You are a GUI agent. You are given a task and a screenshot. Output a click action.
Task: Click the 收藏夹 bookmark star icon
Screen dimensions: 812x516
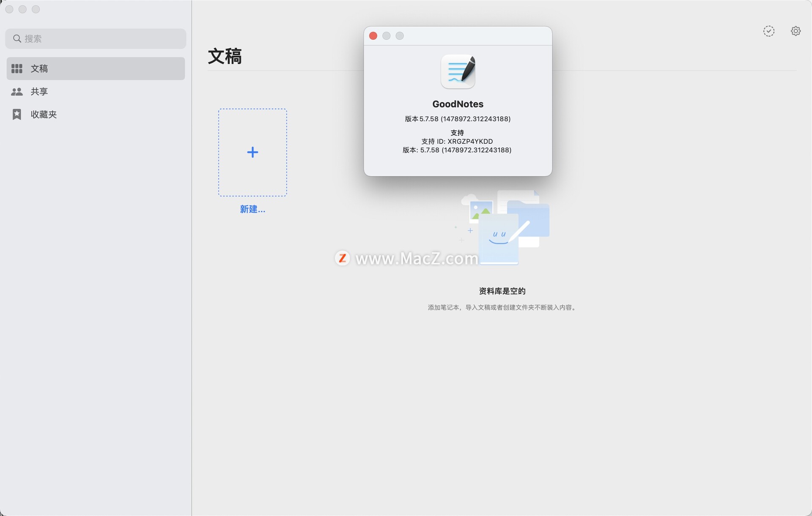click(17, 114)
